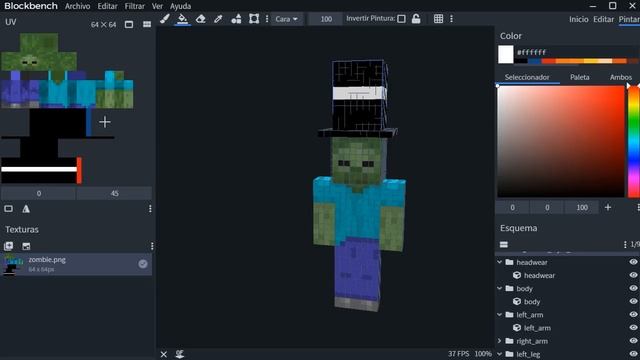This screenshot has height=360, width=640.
Task: Toggle visibility of body cube
Action: 633,302
